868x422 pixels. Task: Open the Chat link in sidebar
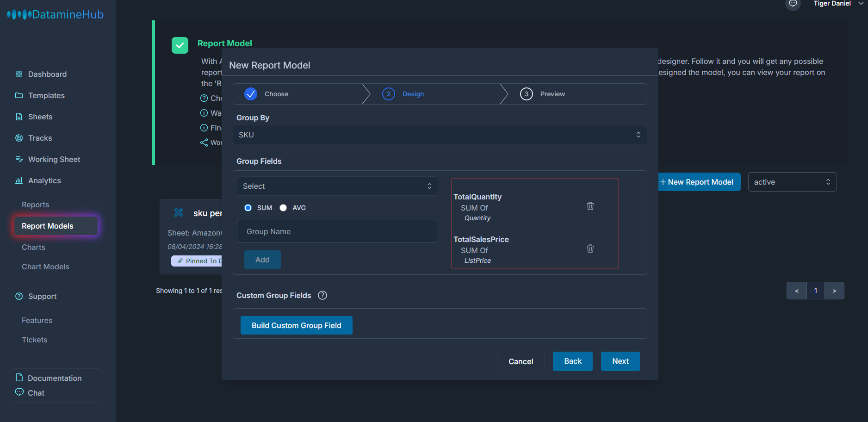[x=36, y=393]
